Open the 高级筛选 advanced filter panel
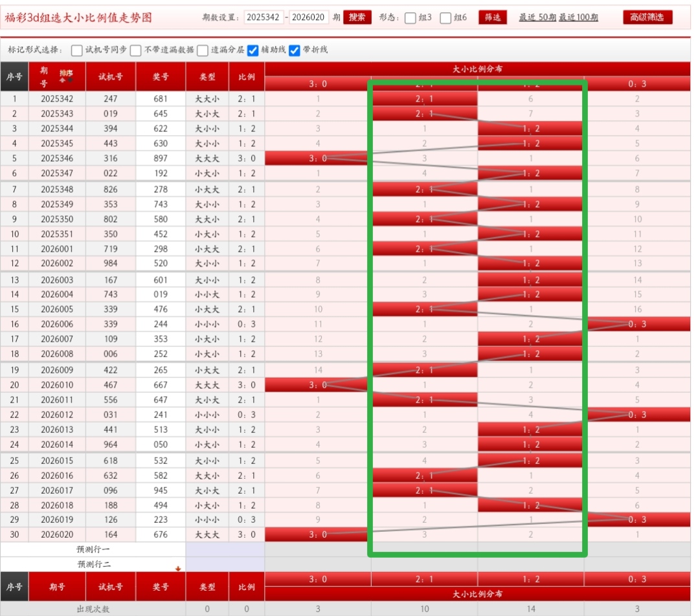 pos(647,17)
